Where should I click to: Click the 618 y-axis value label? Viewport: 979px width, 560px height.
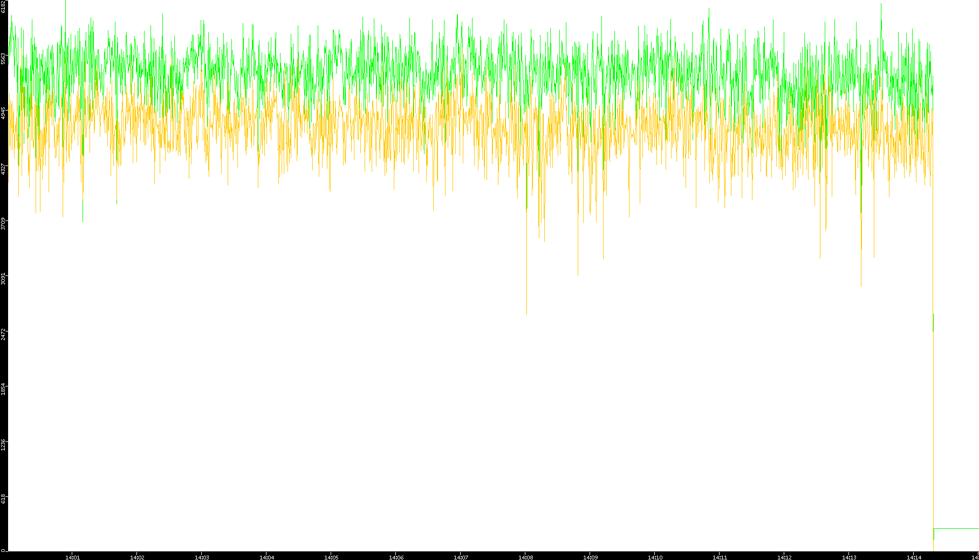tap(3, 499)
